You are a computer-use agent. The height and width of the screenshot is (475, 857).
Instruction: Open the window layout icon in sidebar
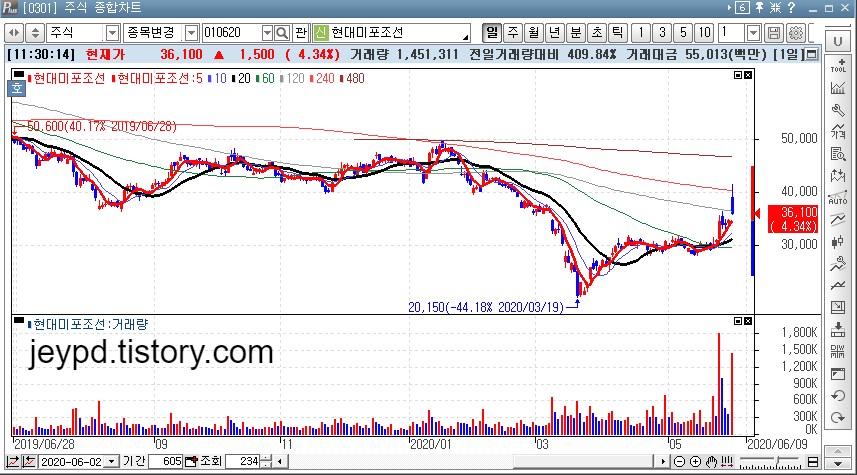[x=838, y=374]
